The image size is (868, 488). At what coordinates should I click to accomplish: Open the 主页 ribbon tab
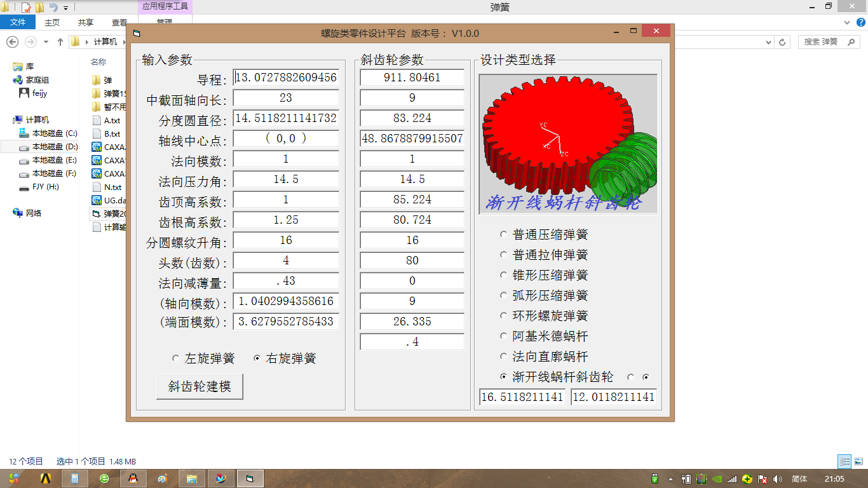(x=52, y=22)
